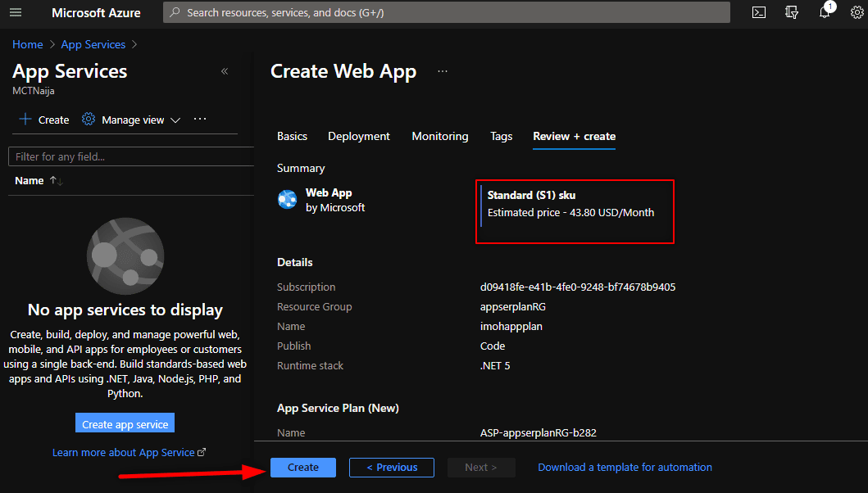Select resource group value appserplanRG
The image size is (868, 493).
[512, 306]
